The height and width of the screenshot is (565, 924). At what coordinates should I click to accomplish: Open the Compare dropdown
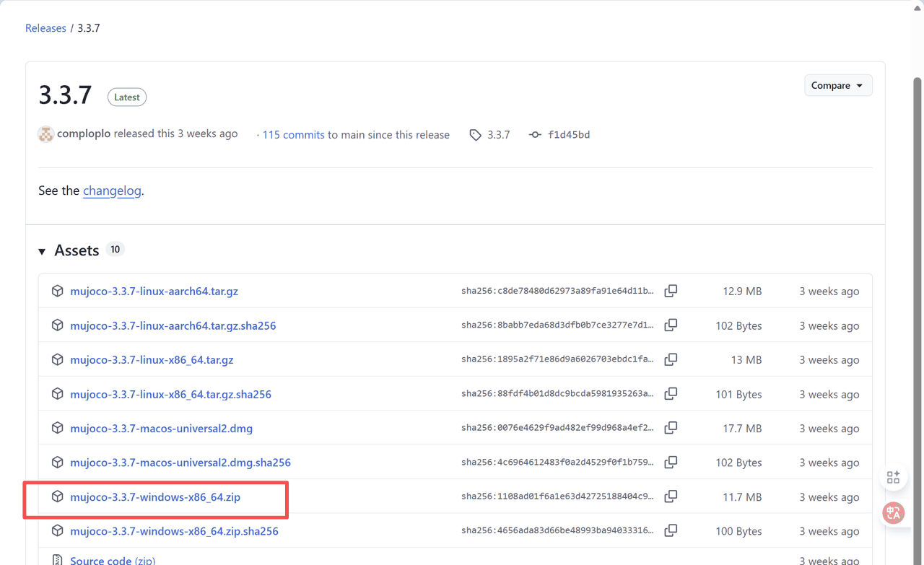tap(837, 85)
